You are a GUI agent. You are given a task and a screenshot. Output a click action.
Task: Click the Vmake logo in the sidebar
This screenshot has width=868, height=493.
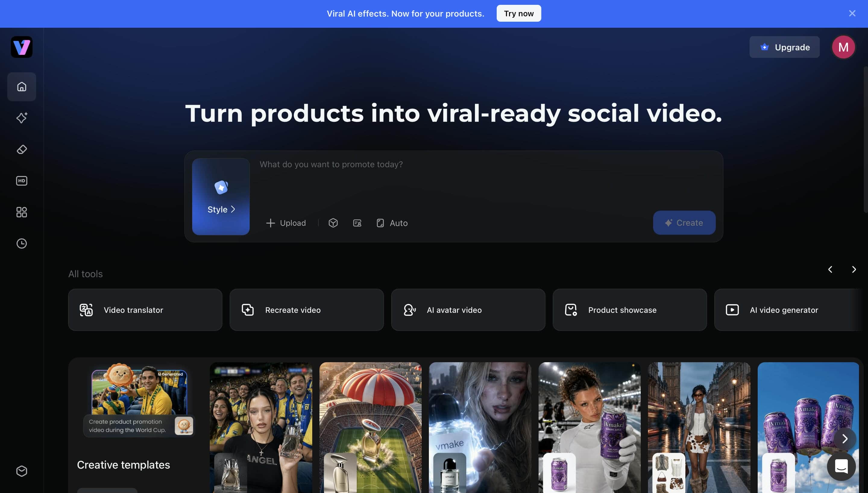(x=22, y=47)
